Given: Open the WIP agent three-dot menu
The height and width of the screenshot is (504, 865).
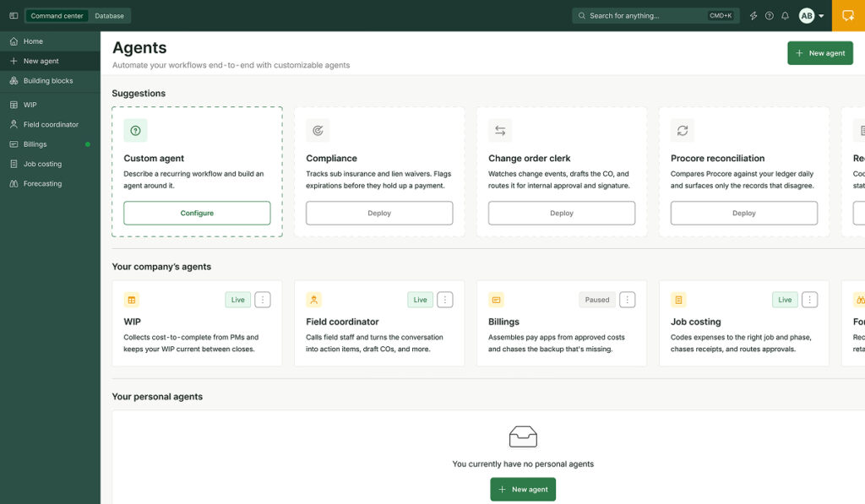Looking at the screenshot, I should tap(263, 300).
